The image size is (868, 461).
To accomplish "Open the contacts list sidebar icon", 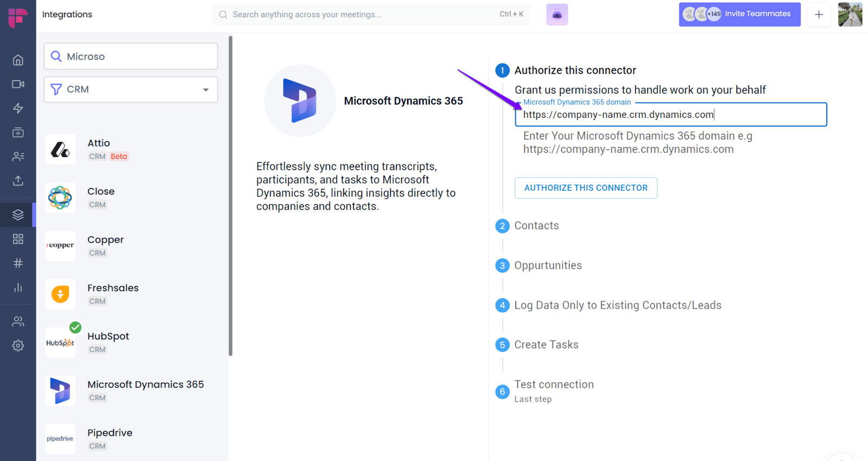I will (x=18, y=156).
